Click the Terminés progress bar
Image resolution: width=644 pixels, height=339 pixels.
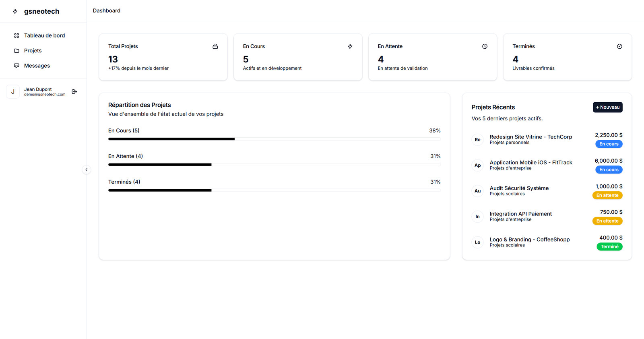275,190
